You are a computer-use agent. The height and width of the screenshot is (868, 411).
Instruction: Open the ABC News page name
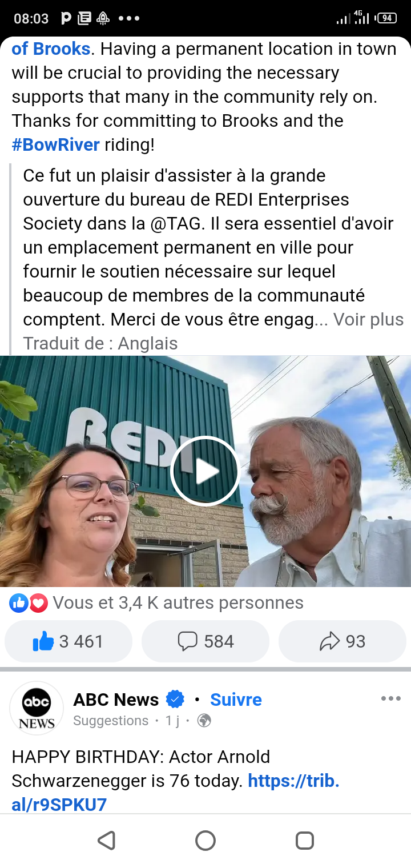pos(116,699)
